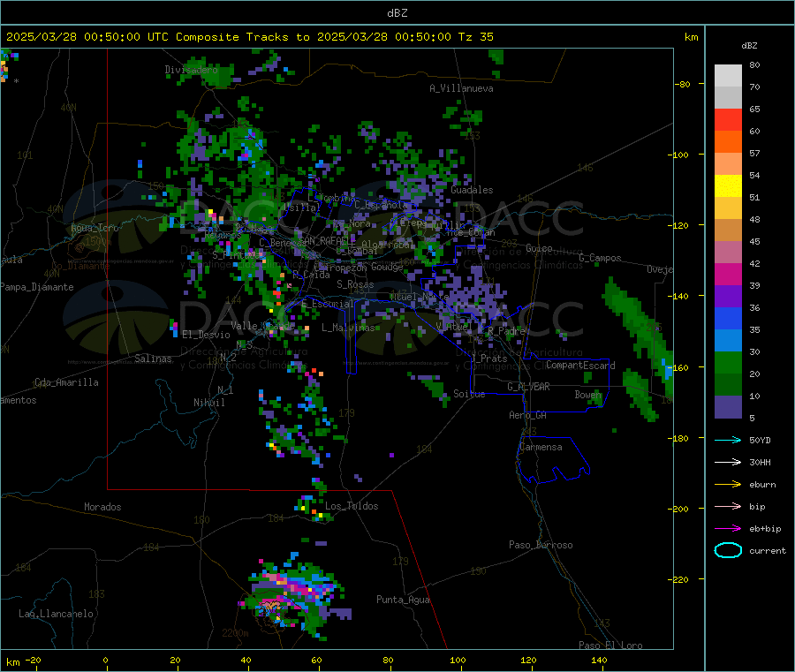Click the Aero_GA map label
This screenshot has width=795, height=672.
click(528, 415)
